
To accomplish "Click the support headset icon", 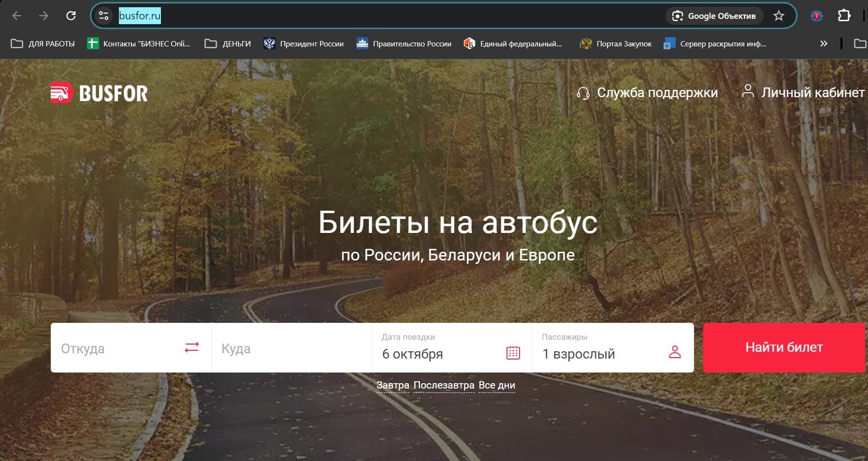I will (583, 93).
